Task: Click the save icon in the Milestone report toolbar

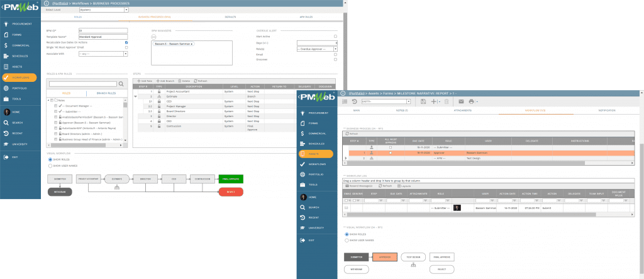Action: pos(423,101)
